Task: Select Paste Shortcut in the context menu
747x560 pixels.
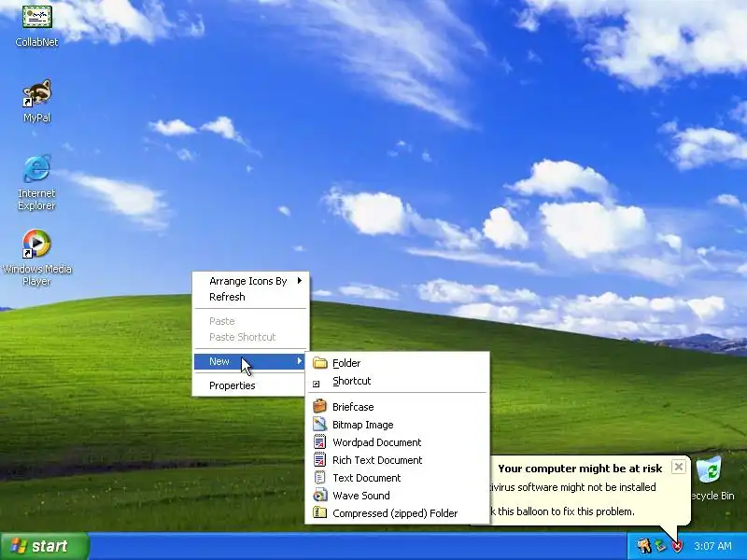Action: pyautogui.click(x=250, y=337)
